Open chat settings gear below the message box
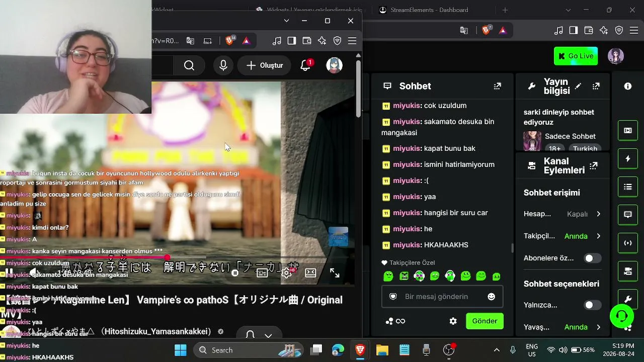The width and height of the screenshot is (644, 362). (x=453, y=321)
